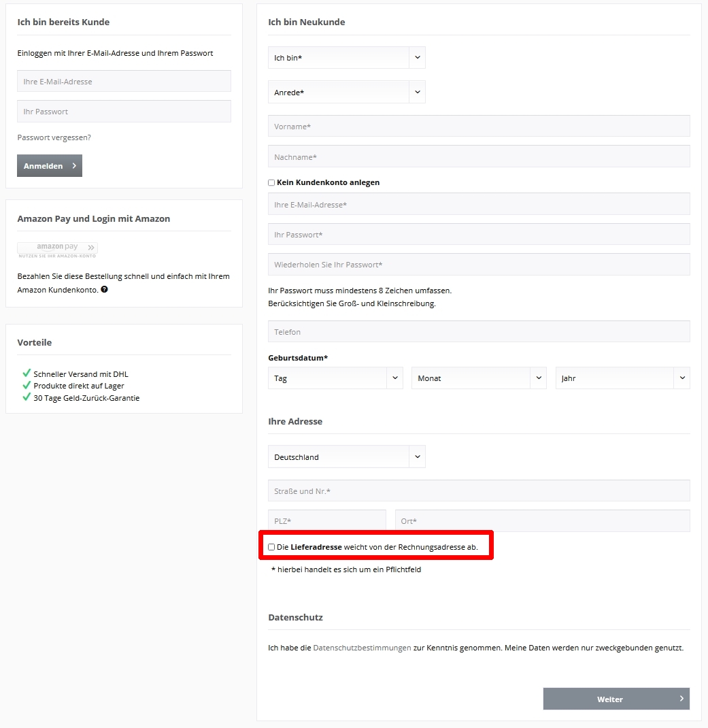
Task: Select the PLZ postal code field
Action: [326, 521]
